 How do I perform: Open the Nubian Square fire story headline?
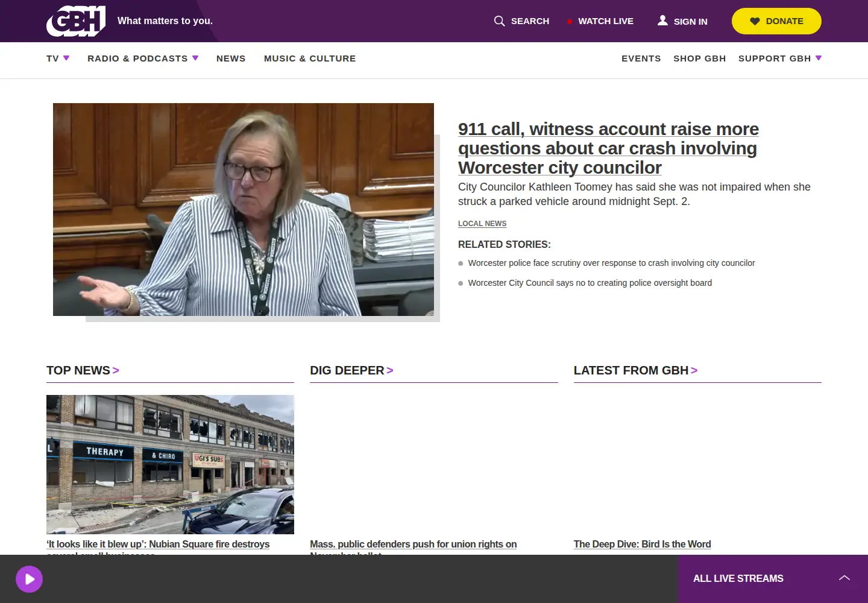point(158,546)
